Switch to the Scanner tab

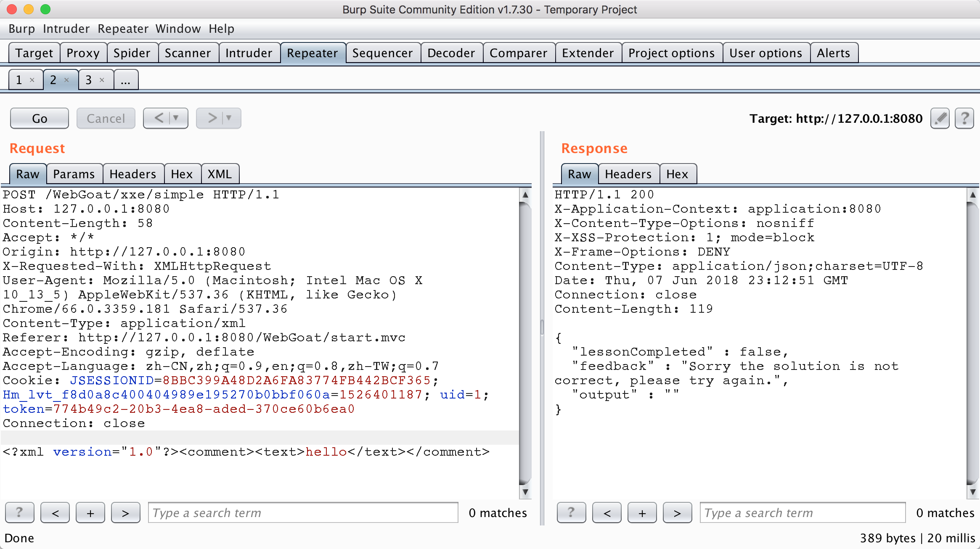click(188, 53)
